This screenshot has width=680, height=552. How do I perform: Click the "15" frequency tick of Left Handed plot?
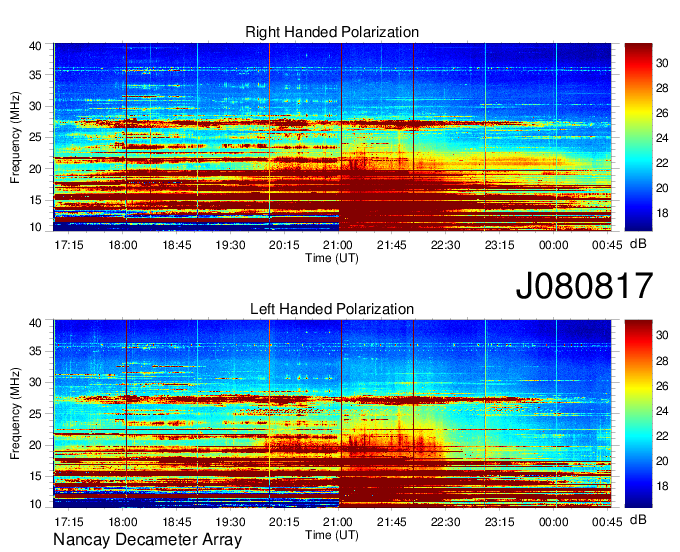click(35, 476)
